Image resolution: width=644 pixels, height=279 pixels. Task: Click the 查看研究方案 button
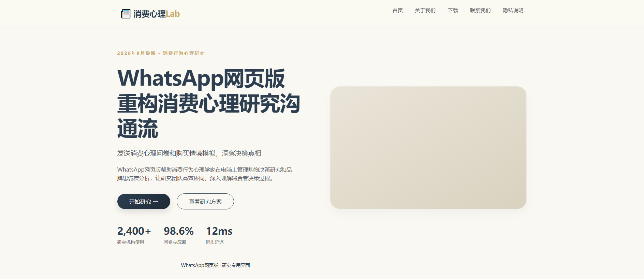(x=205, y=202)
